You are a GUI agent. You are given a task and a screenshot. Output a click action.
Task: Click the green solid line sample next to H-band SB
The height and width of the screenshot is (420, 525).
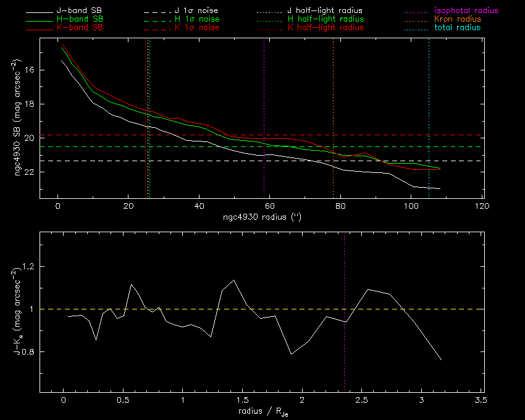tap(40, 22)
